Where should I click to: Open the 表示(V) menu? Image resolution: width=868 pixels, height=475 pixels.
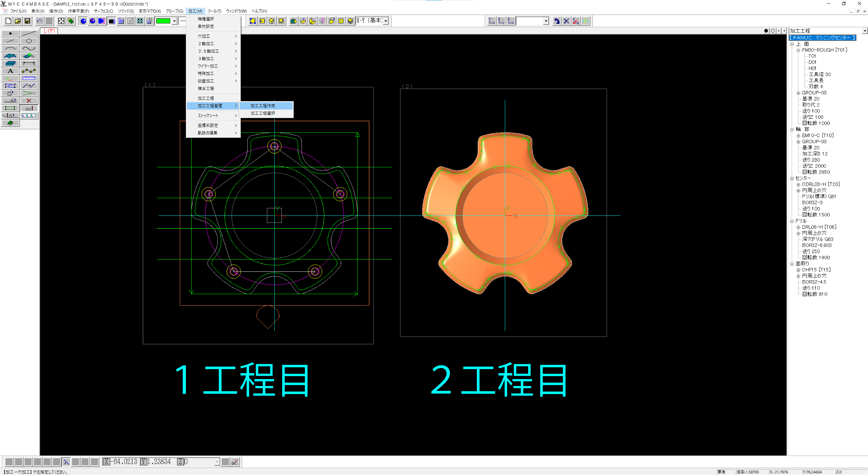(38, 11)
